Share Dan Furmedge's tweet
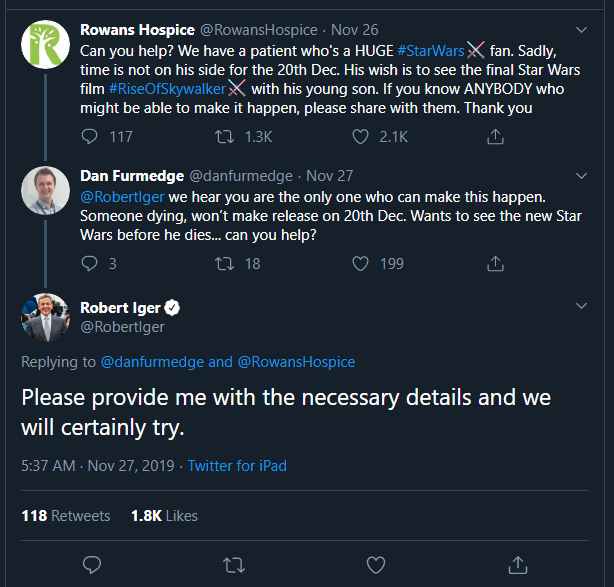This screenshot has width=614, height=587. 494,264
